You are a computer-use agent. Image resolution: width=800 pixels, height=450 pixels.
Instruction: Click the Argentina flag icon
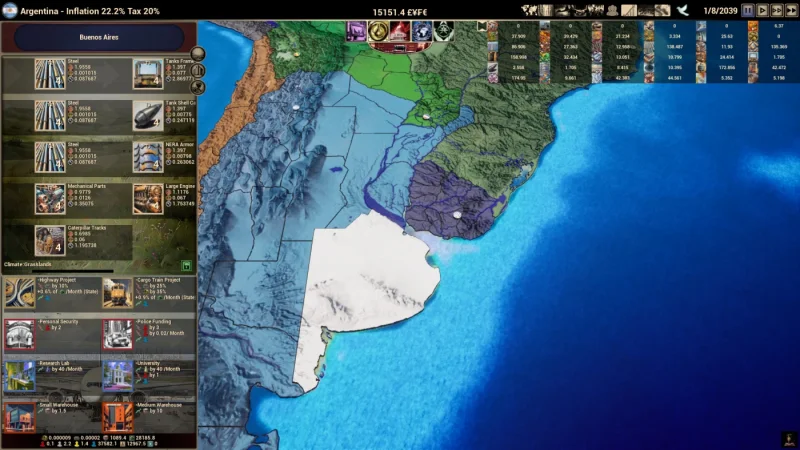click(9, 10)
